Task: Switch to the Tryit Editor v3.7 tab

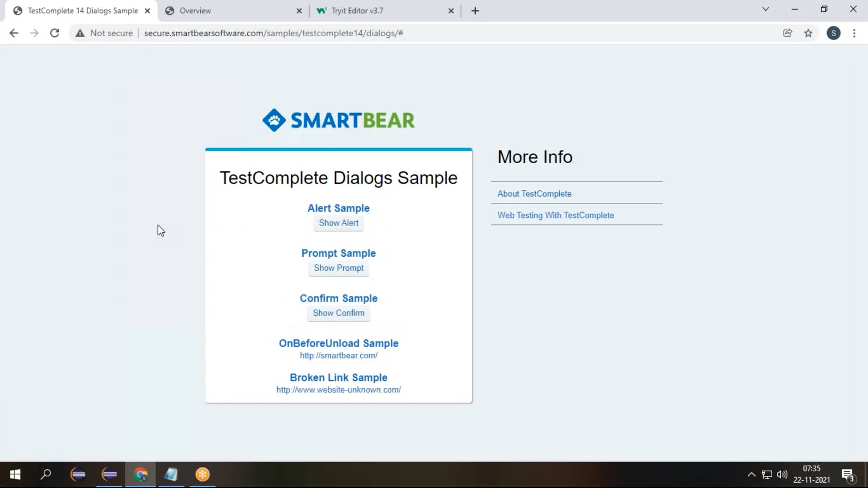Action: (357, 10)
